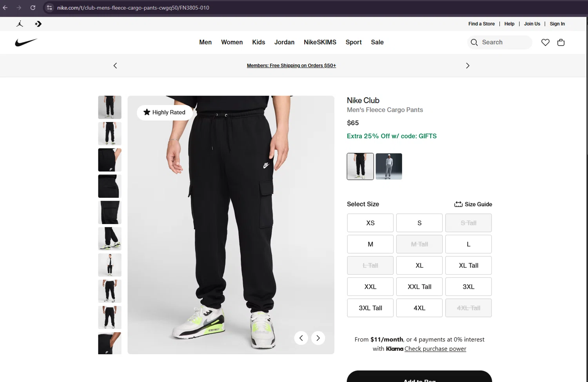Viewport: 588px width, 382px height.
Task: Click the Jordan Jumpman logo icon
Action: click(20, 24)
